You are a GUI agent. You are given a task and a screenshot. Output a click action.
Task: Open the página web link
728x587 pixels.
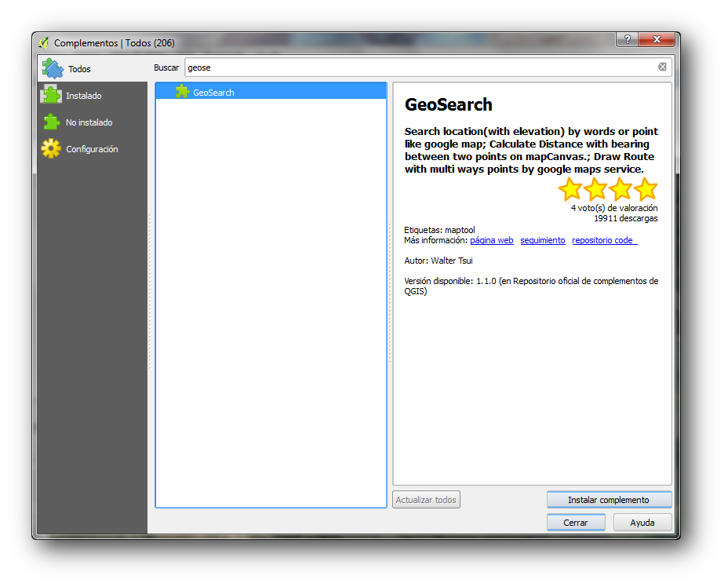click(492, 240)
